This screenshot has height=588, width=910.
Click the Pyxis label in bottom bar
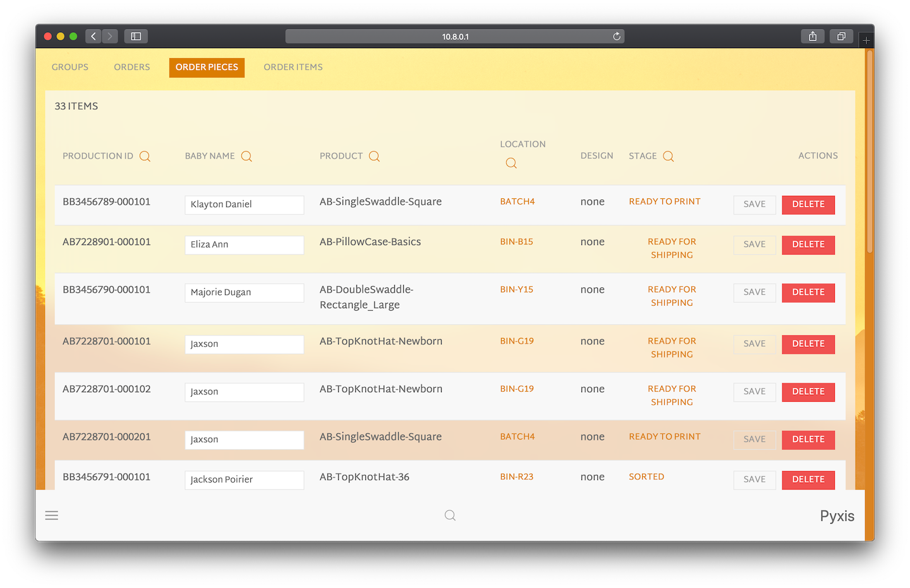(x=837, y=515)
